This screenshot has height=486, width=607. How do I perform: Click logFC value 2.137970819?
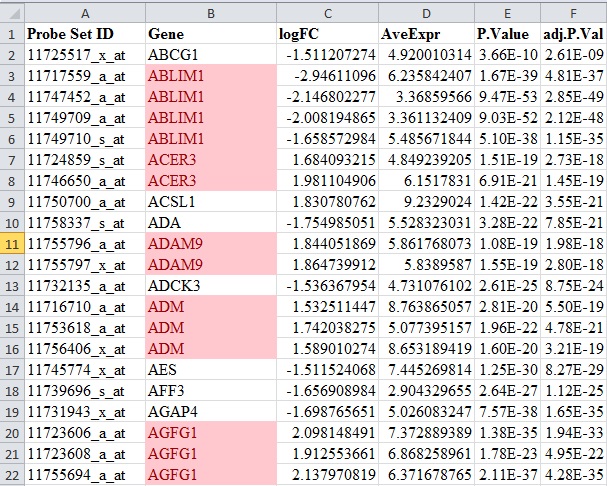(x=328, y=475)
